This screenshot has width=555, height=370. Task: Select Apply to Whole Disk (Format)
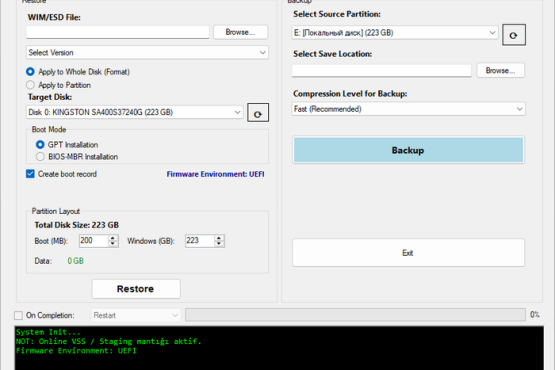(78, 72)
